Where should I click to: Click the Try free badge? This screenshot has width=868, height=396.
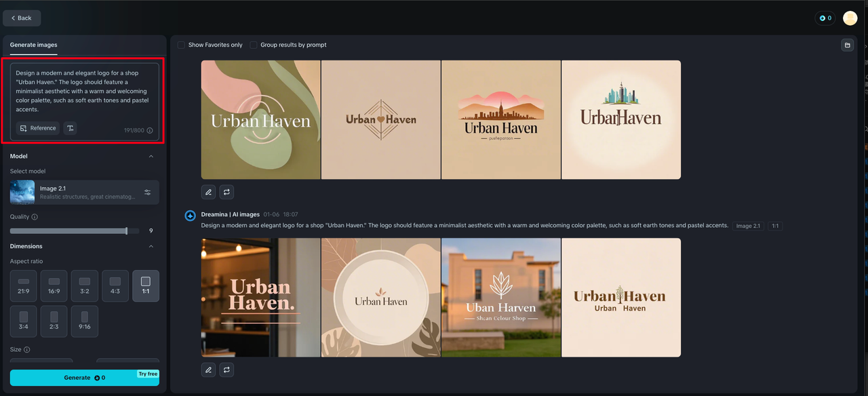click(x=148, y=374)
